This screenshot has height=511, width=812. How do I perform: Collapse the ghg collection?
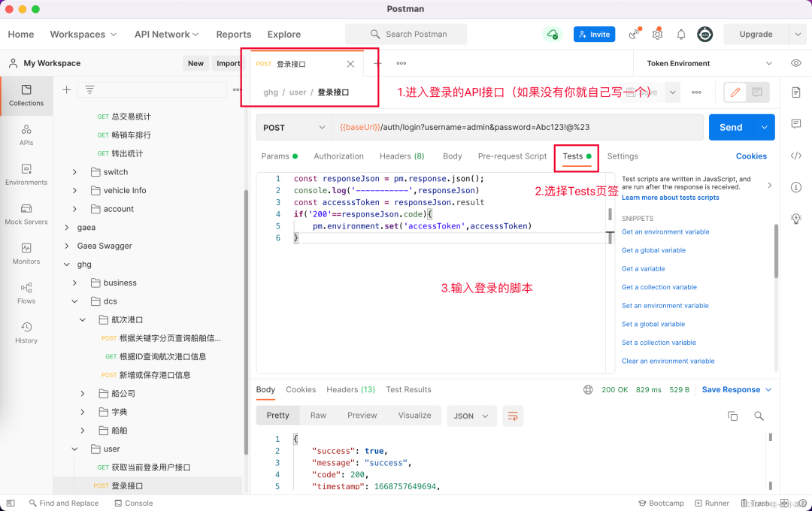click(x=66, y=265)
